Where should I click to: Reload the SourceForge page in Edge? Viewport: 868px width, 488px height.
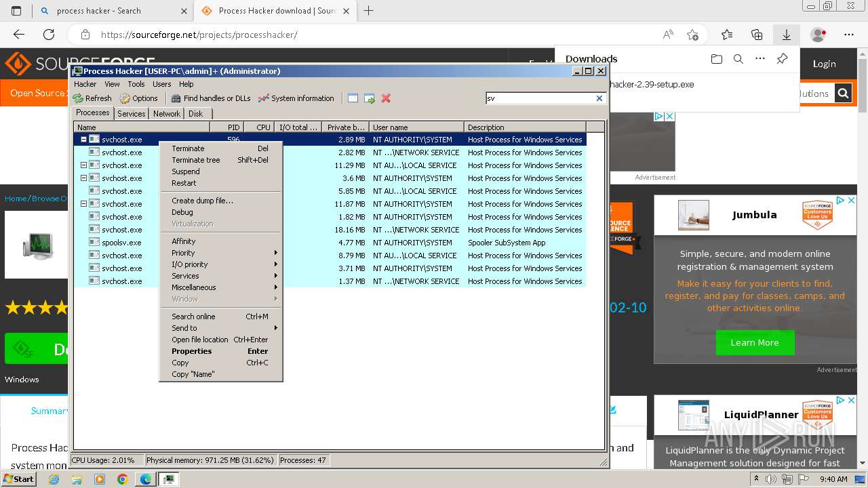coord(49,35)
